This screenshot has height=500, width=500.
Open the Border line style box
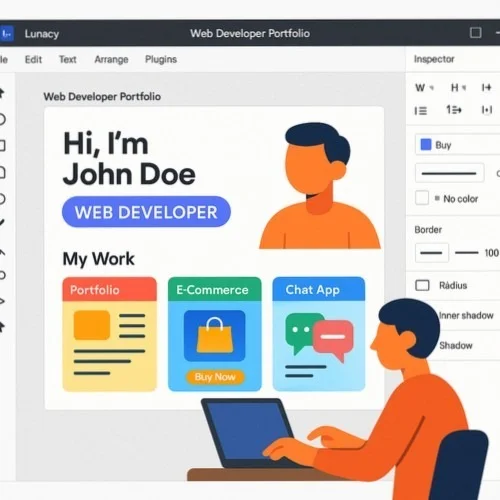(x=432, y=253)
